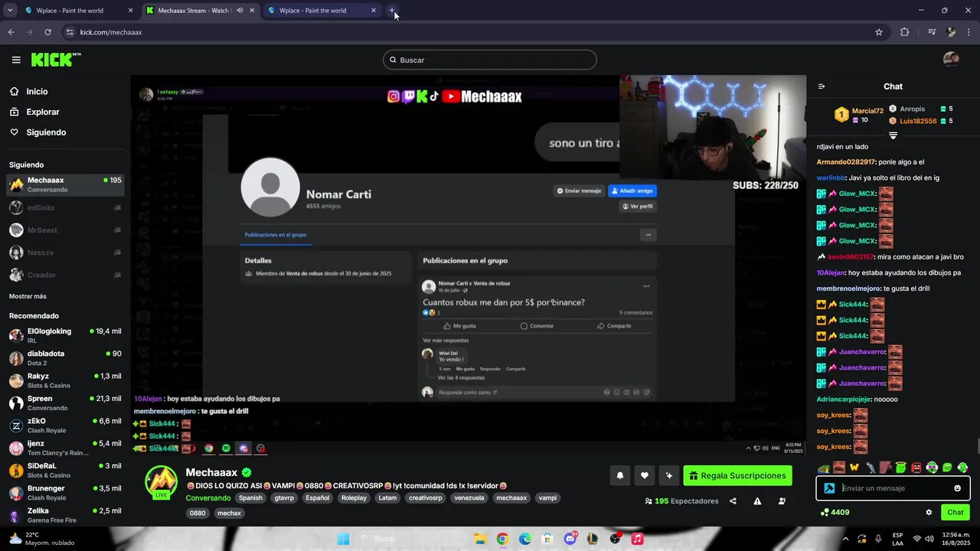Open Mechaaax live profile avatar
The width and height of the screenshot is (980, 551).
pyautogui.click(x=162, y=482)
